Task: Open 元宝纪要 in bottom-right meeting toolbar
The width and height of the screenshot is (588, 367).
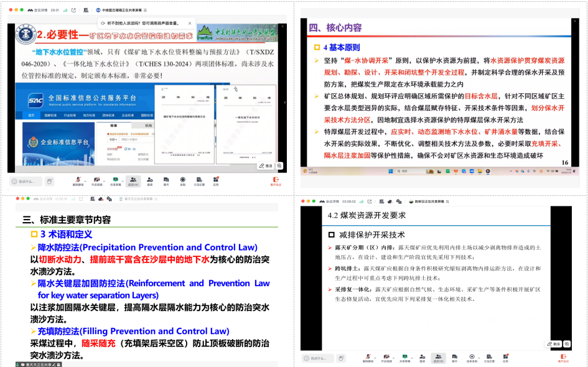Action: tap(489, 358)
